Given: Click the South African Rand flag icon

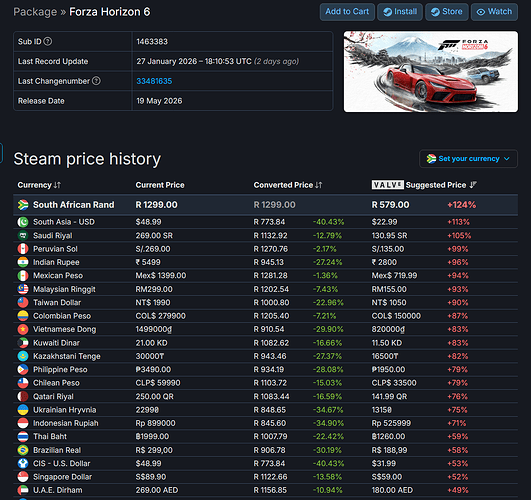Looking at the screenshot, I should coord(23,205).
